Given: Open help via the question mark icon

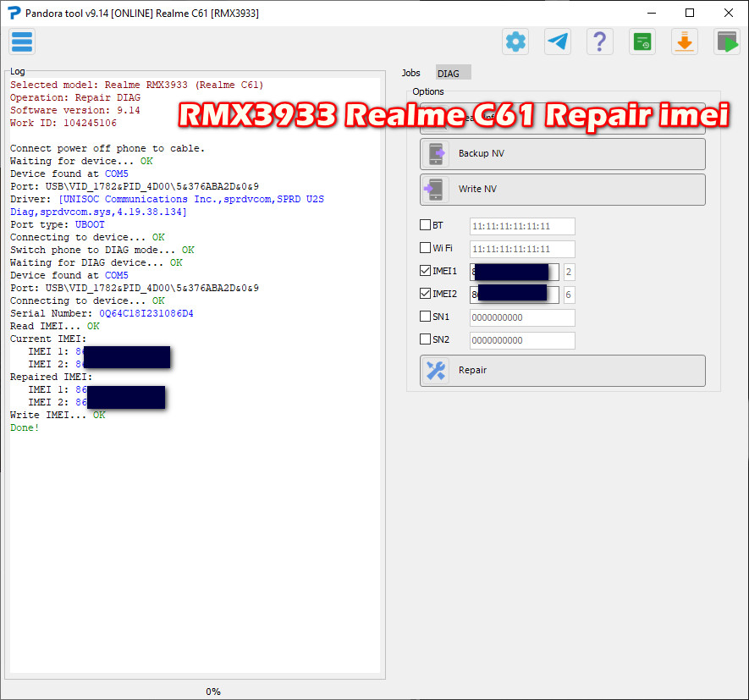Looking at the screenshot, I should (599, 41).
